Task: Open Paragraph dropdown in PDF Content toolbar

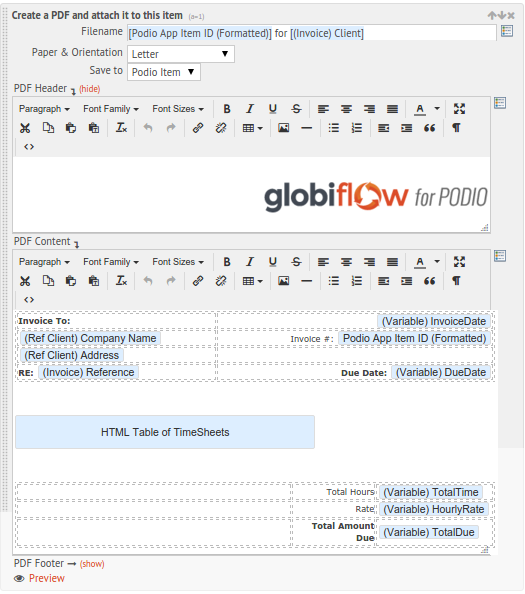Action: pos(44,262)
